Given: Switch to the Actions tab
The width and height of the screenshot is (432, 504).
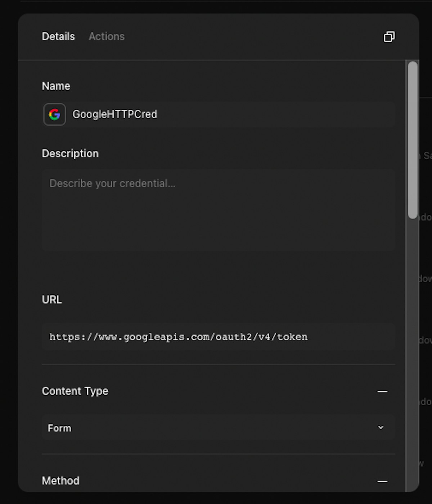Looking at the screenshot, I should tap(107, 37).
